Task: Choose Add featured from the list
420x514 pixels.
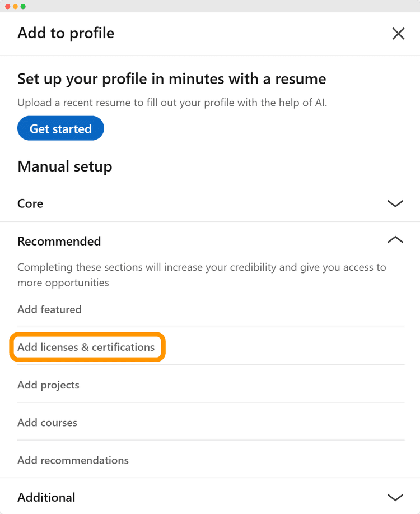Action: (49, 309)
